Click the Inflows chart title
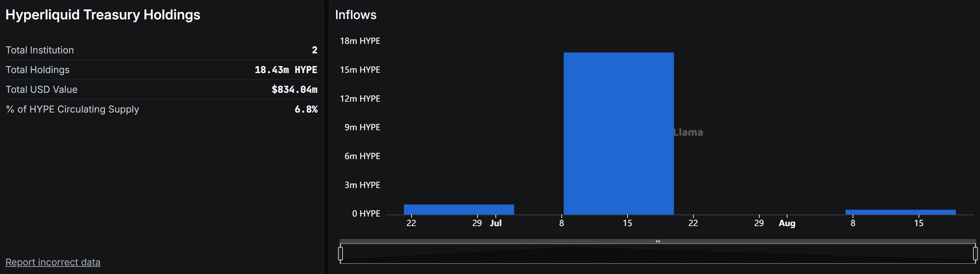The width and height of the screenshot is (980, 274). coord(356,15)
